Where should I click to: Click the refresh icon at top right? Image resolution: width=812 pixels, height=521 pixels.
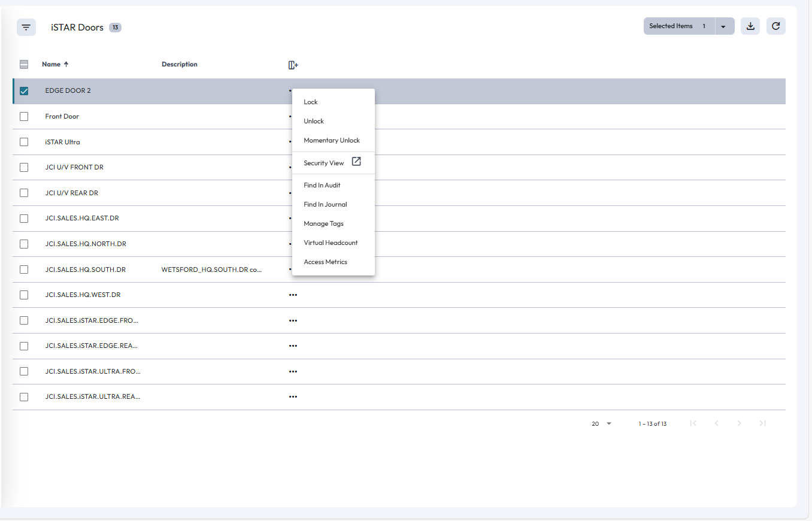click(x=775, y=26)
